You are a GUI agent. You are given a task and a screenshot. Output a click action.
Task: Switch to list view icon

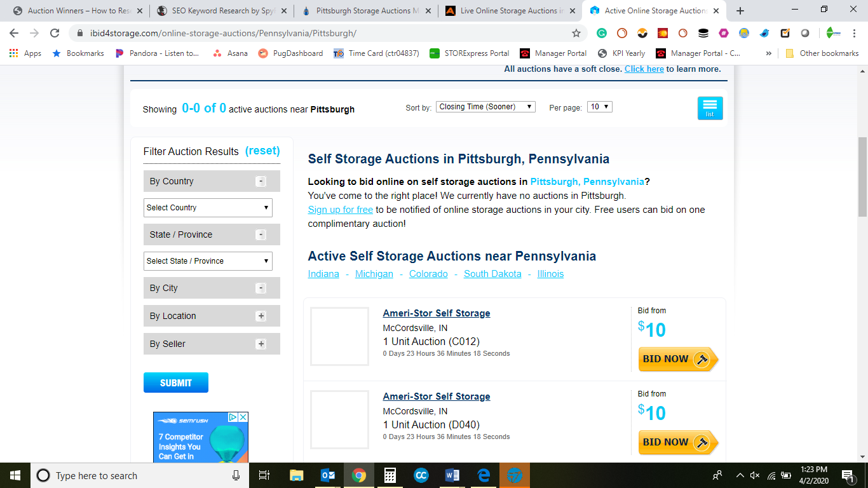(x=710, y=108)
